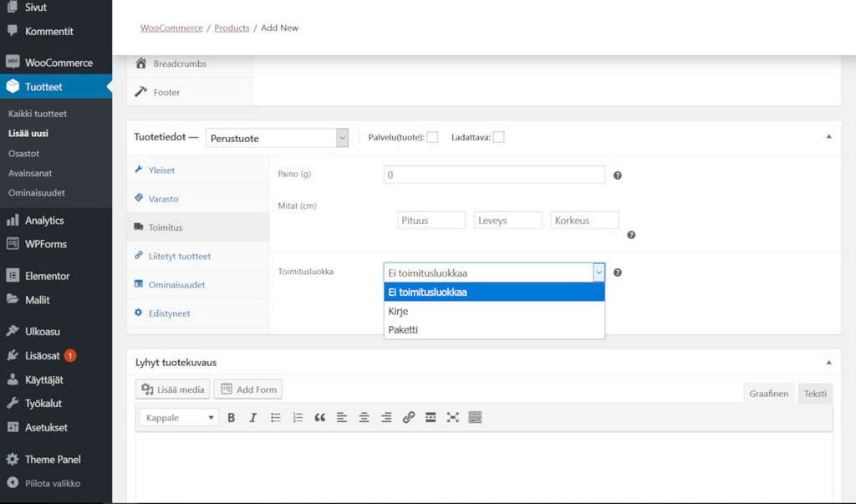This screenshot has width=856, height=504.
Task: Toggle the numbered list icon
Action: (298, 418)
